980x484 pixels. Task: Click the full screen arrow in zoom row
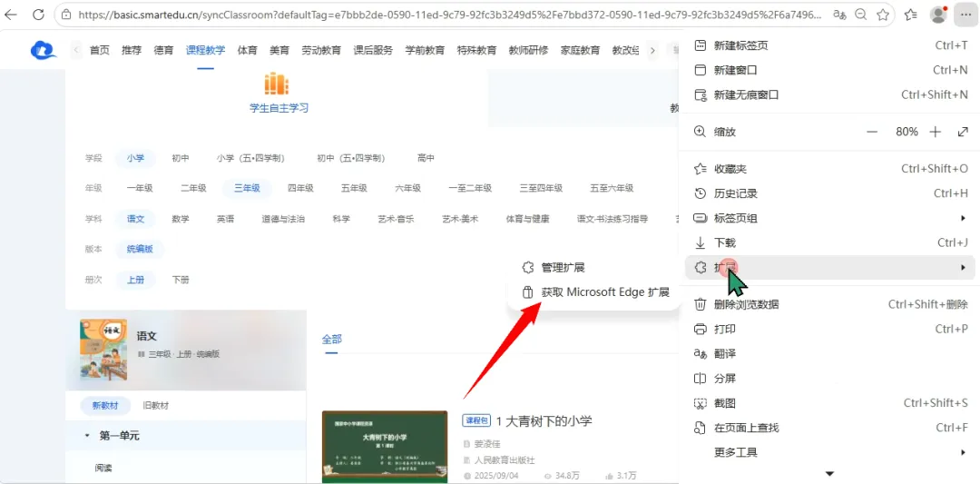[x=963, y=132]
